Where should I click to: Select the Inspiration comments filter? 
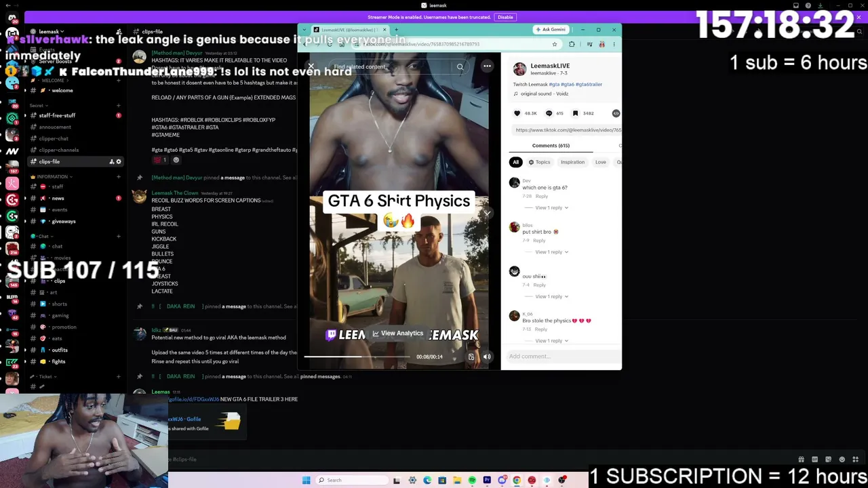[572, 162]
